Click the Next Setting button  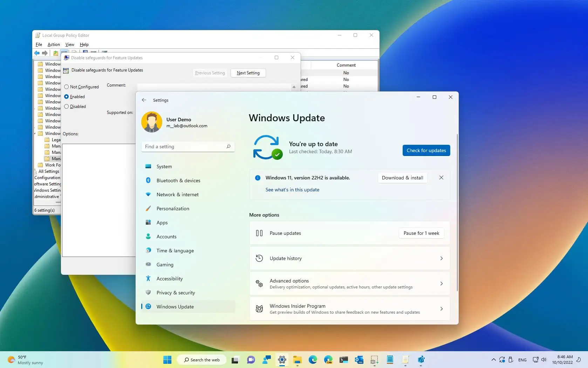pos(248,73)
